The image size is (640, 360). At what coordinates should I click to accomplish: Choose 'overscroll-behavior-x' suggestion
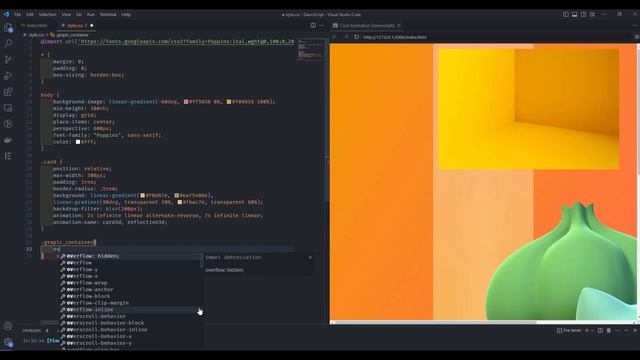(x=131, y=336)
